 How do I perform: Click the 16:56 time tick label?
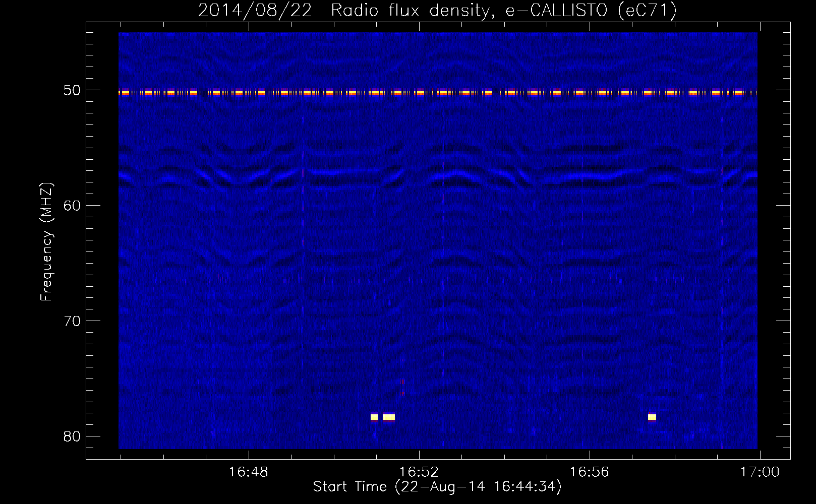590,472
